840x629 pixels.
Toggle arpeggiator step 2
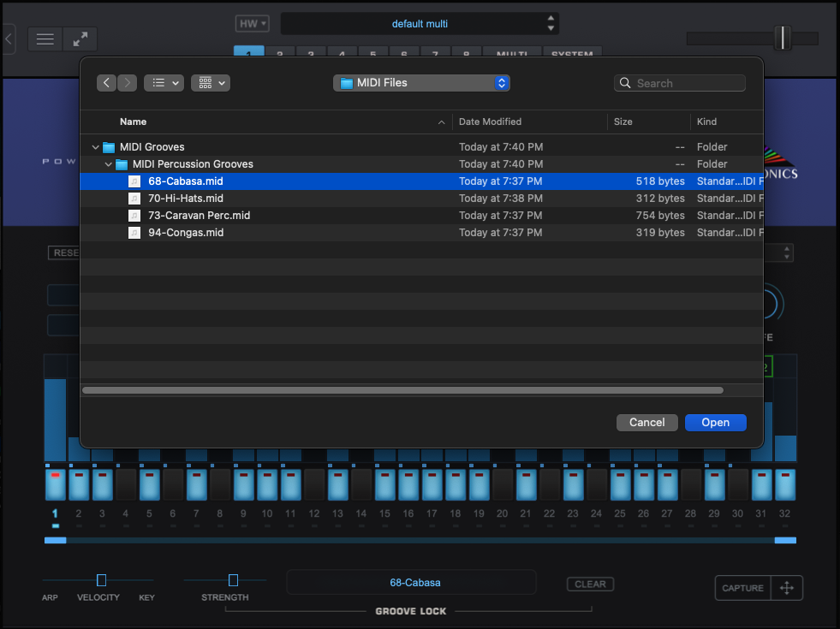[x=79, y=484]
